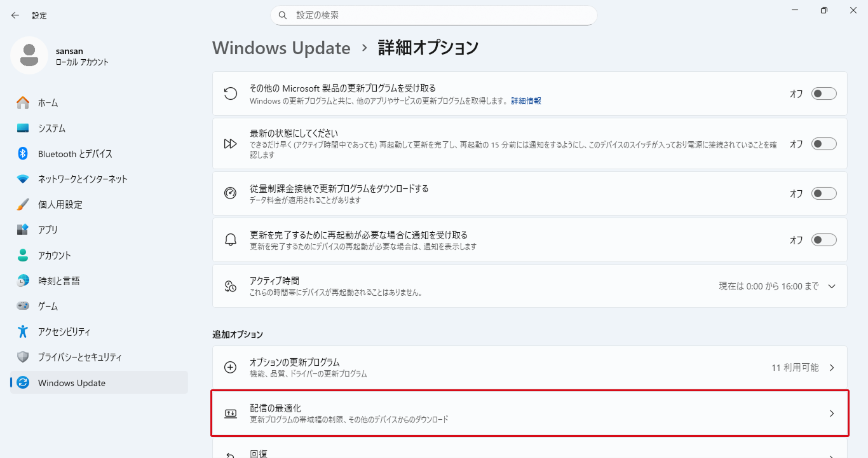Viewport: 868px width, 458px height.
Task: Select システム in the sidebar
Action: pyautogui.click(x=99, y=128)
